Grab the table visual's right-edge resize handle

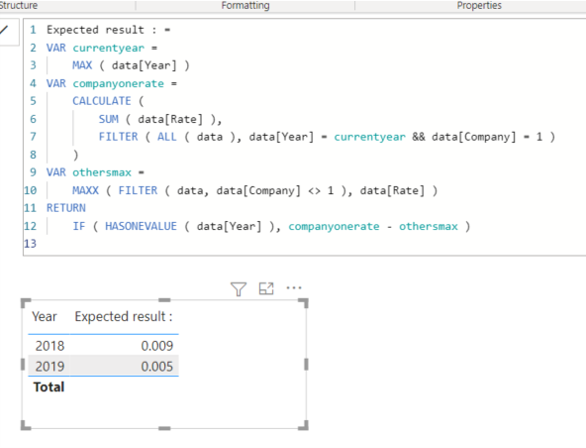[x=306, y=364]
